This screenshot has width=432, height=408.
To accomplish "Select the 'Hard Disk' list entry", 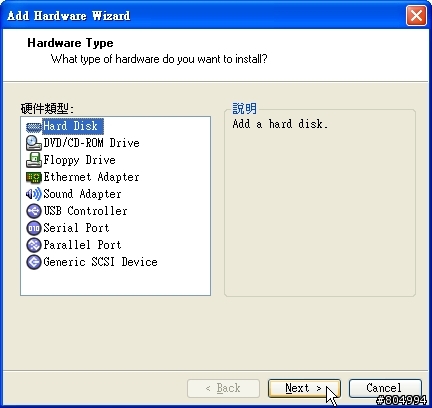I will click(73, 126).
